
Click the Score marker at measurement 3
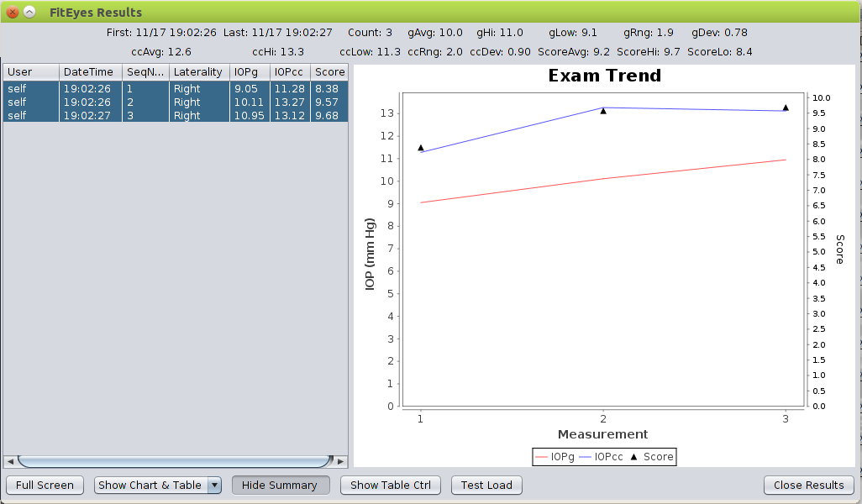click(786, 108)
